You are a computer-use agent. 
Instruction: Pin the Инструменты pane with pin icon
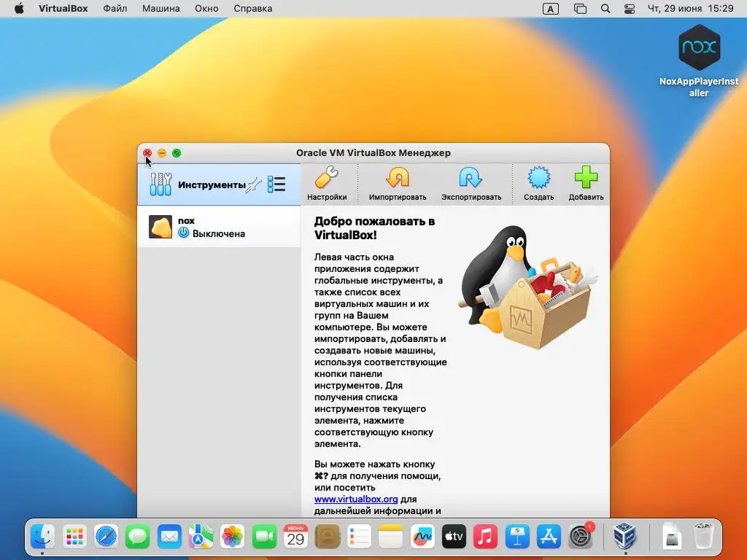[253, 184]
